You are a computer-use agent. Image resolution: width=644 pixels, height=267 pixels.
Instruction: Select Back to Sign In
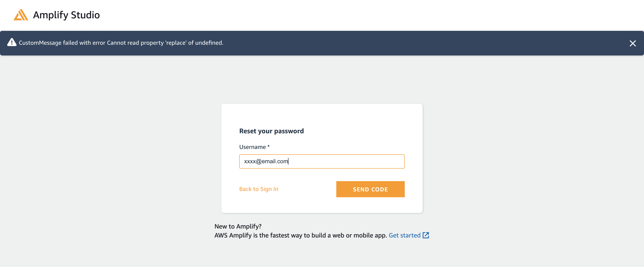click(x=259, y=189)
